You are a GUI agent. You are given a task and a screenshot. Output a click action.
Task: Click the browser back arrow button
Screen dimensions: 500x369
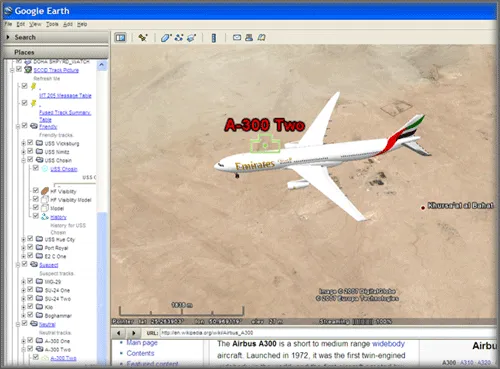coord(119,333)
